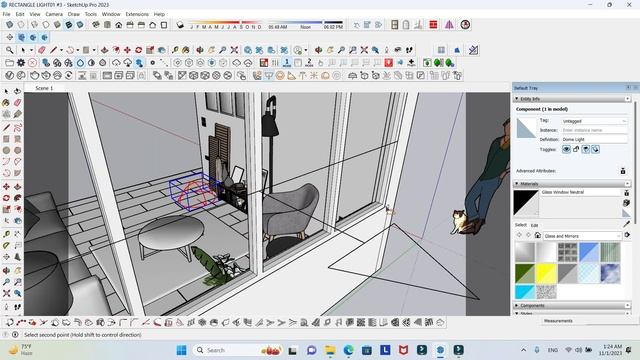Toggle the eye visibility in Entity Info
The width and height of the screenshot is (640, 360).
pos(566,149)
